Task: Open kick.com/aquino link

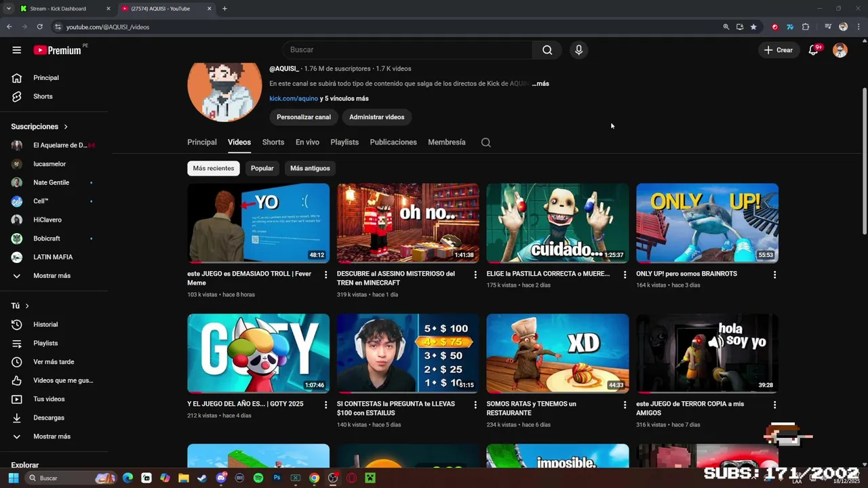Action: click(294, 99)
